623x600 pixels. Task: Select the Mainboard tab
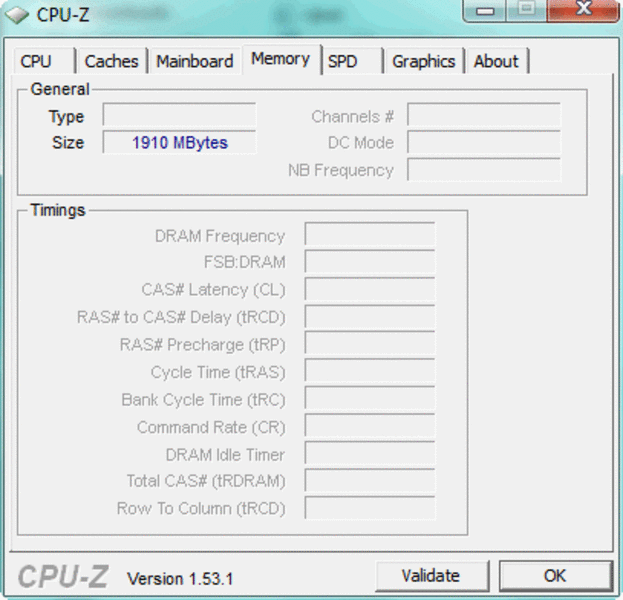tap(194, 61)
